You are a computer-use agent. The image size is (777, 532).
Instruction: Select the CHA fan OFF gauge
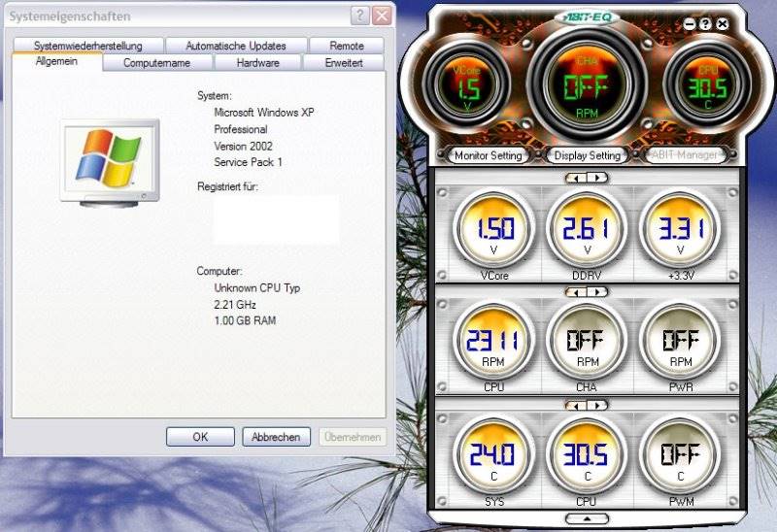click(587, 342)
